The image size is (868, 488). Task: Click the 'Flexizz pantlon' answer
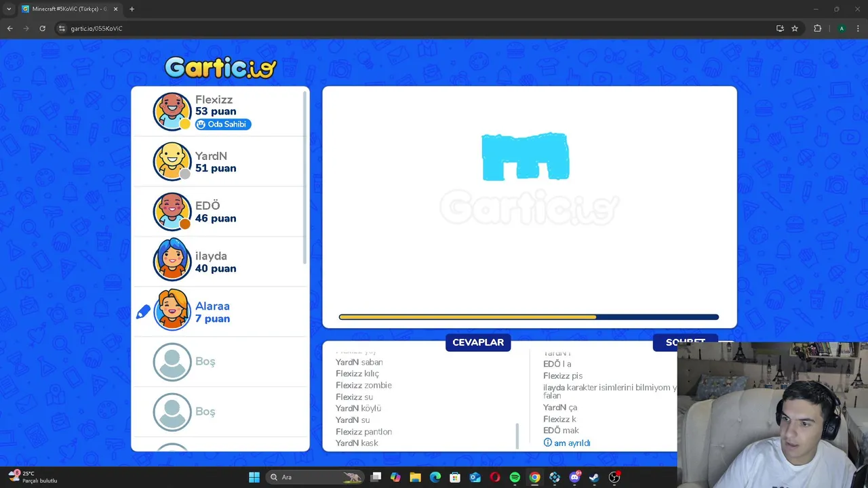click(363, 431)
